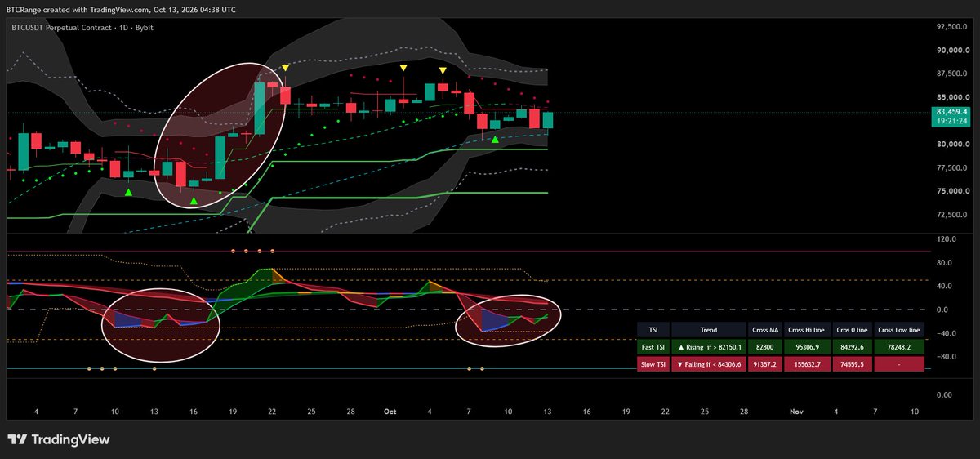Image resolution: width=980 pixels, height=459 pixels.
Task: Click the yellow down-triangle above the Oct 2 candle
Action: coord(403,68)
